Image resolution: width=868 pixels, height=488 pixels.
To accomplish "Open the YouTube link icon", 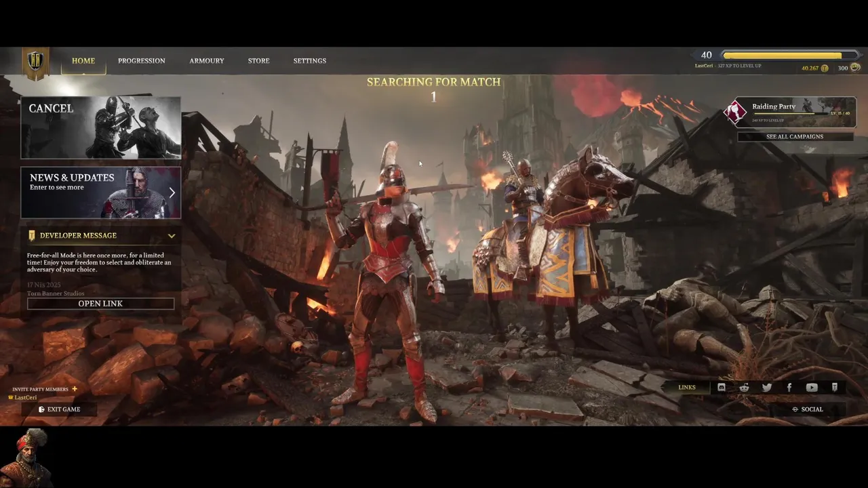I will click(812, 388).
